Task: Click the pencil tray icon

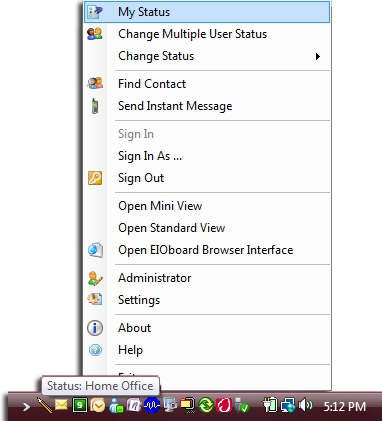Action: pos(44,405)
